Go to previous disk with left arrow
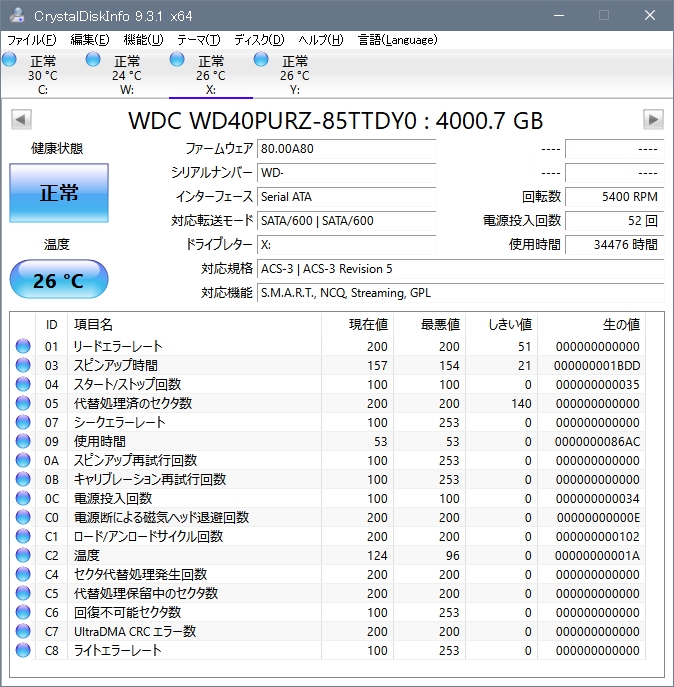The height and width of the screenshot is (687, 674). (x=21, y=119)
